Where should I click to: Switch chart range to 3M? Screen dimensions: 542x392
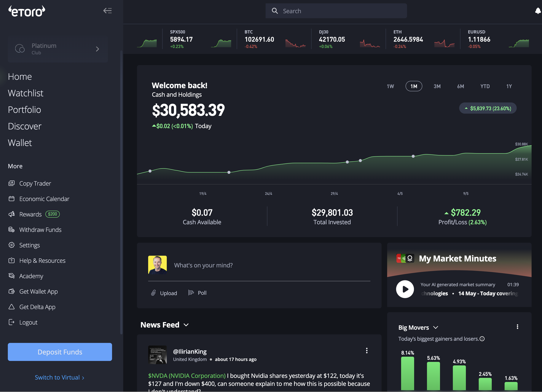tap(437, 86)
